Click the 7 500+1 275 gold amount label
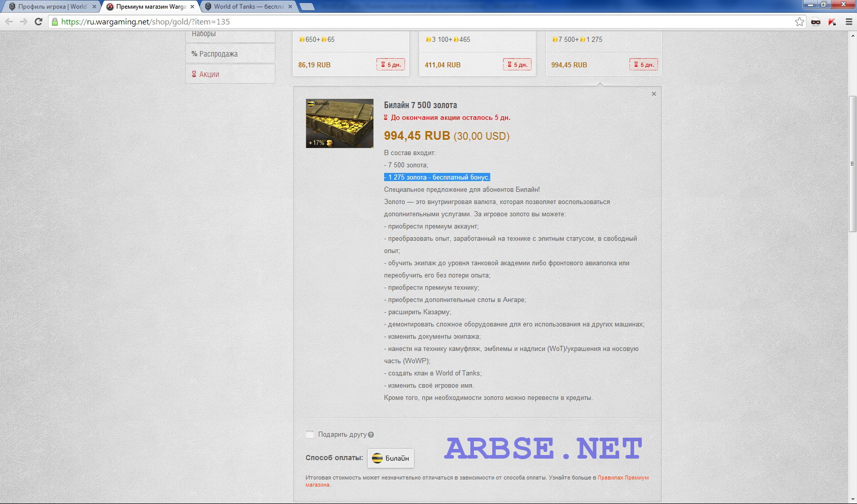Image resolution: width=857 pixels, height=504 pixels. click(x=577, y=39)
